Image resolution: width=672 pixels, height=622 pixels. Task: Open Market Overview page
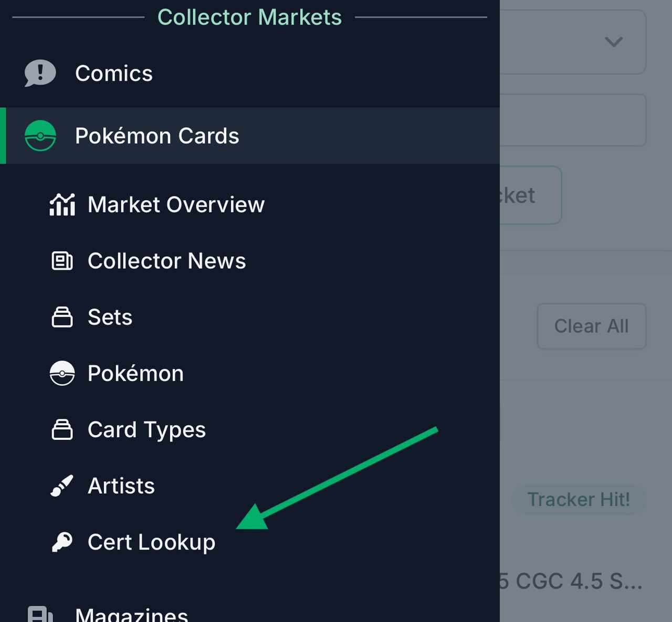[176, 205]
